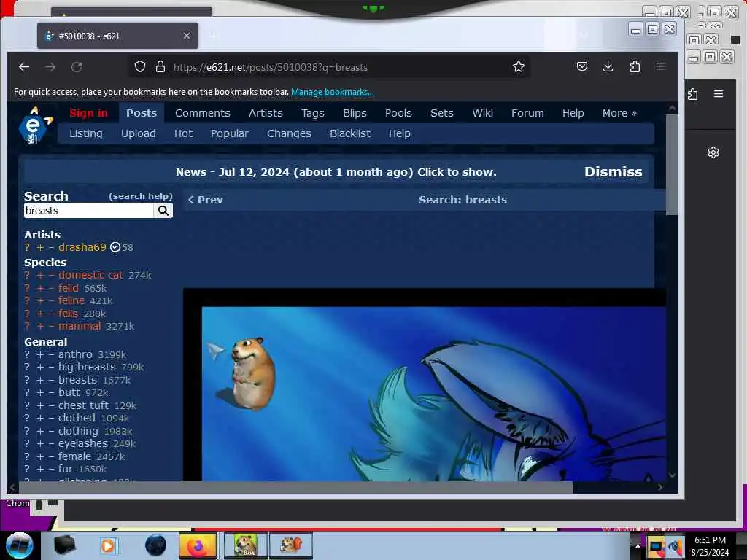Click the extensions icon in the background window
This screenshot has width=747, height=560.
pos(693,94)
